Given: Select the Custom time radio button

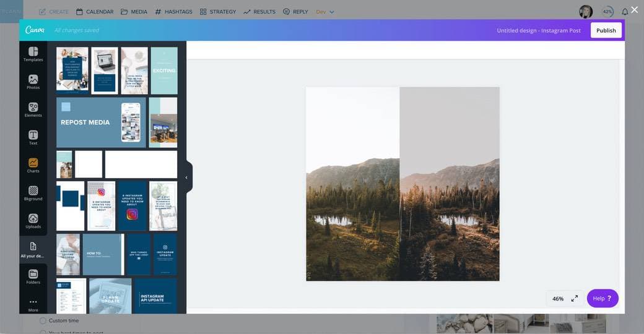Looking at the screenshot, I should 43,320.
